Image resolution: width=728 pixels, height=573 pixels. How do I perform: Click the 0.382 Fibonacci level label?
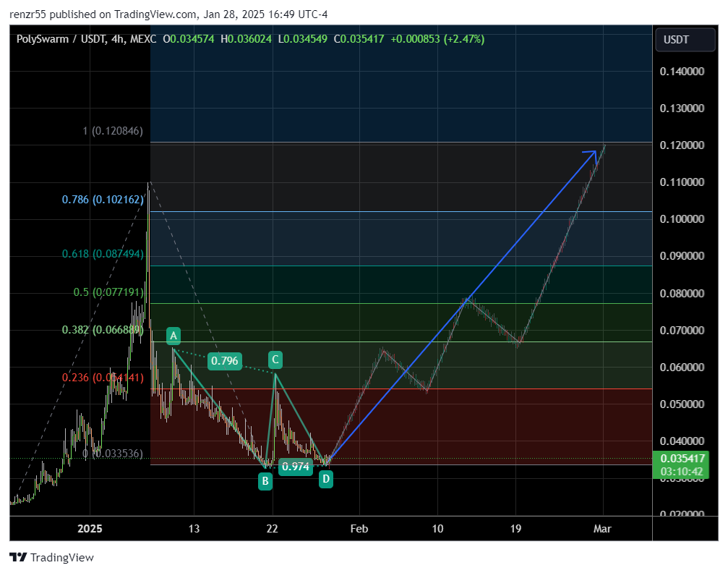click(102, 330)
